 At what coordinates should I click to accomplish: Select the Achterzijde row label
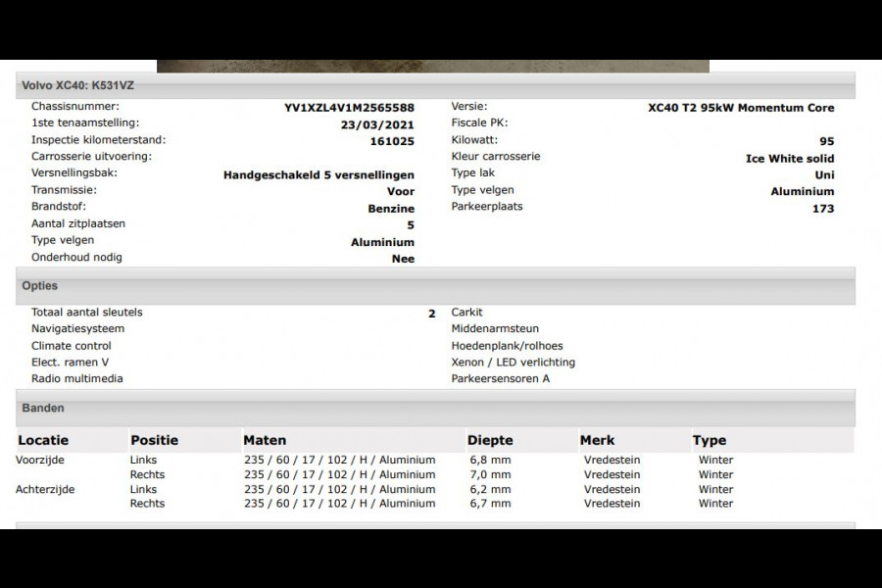click(x=46, y=489)
